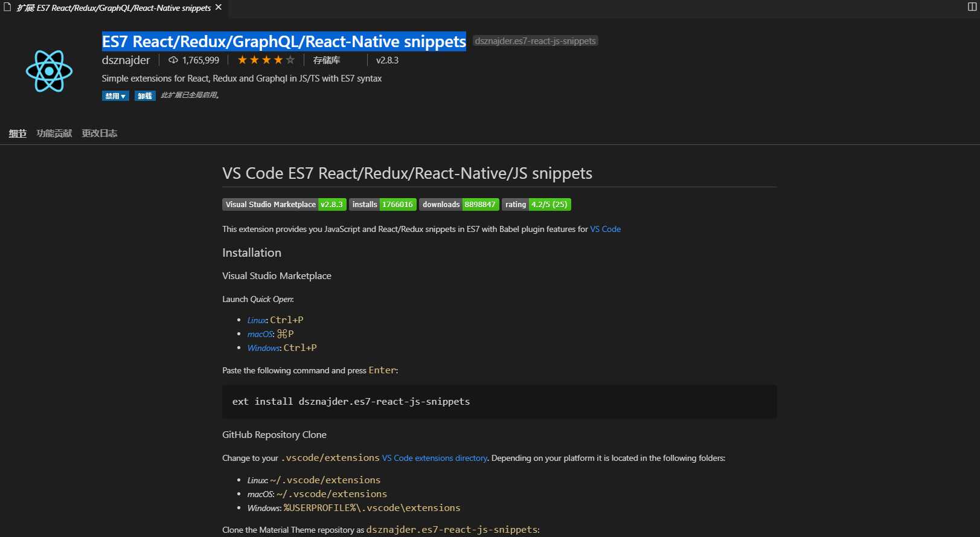Image resolution: width=980 pixels, height=537 pixels.
Task: Open the VS Code hyperlink
Action: pyautogui.click(x=605, y=229)
